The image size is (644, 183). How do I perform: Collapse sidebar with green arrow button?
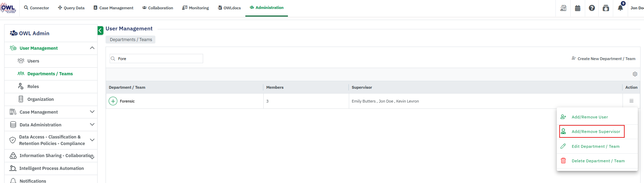(100, 31)
